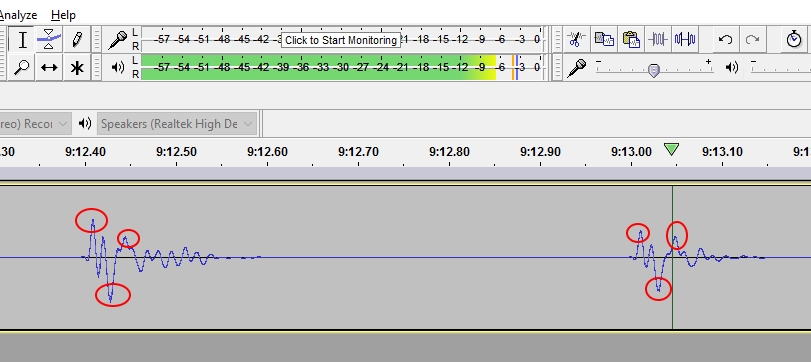
Task: Open the Analyze menu
Action: point(18,15)
